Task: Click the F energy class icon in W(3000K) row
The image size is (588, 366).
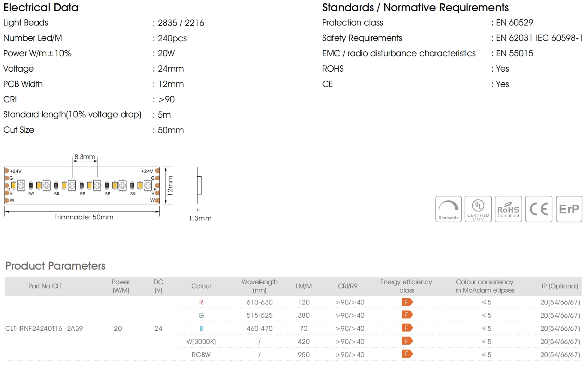Action: point(407,341)
